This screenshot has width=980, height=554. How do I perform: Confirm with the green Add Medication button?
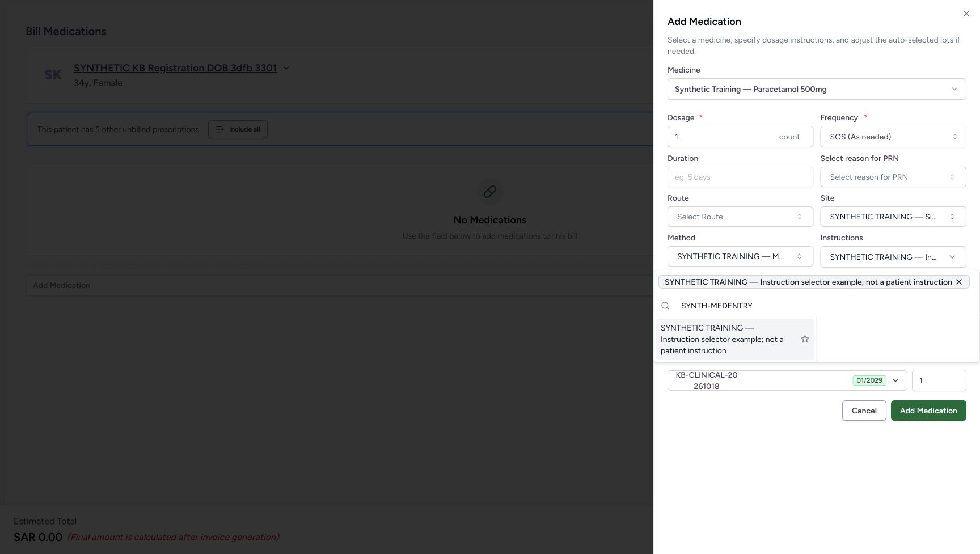pyautogui.click(x=928, y=411)
